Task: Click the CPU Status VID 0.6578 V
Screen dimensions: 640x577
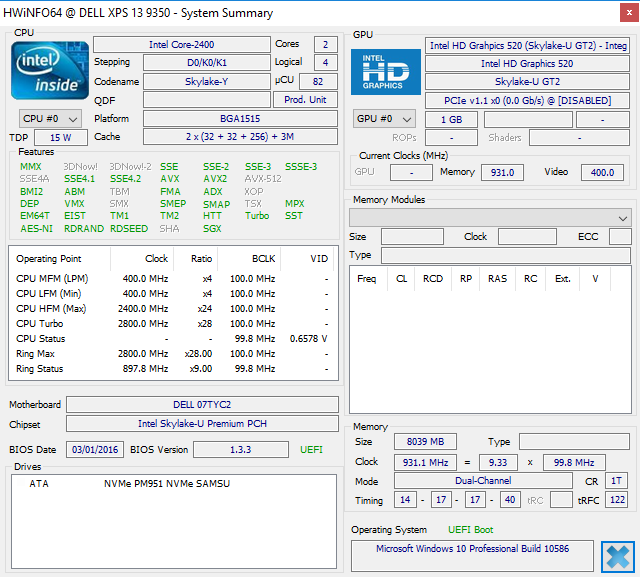Action: 308,339
